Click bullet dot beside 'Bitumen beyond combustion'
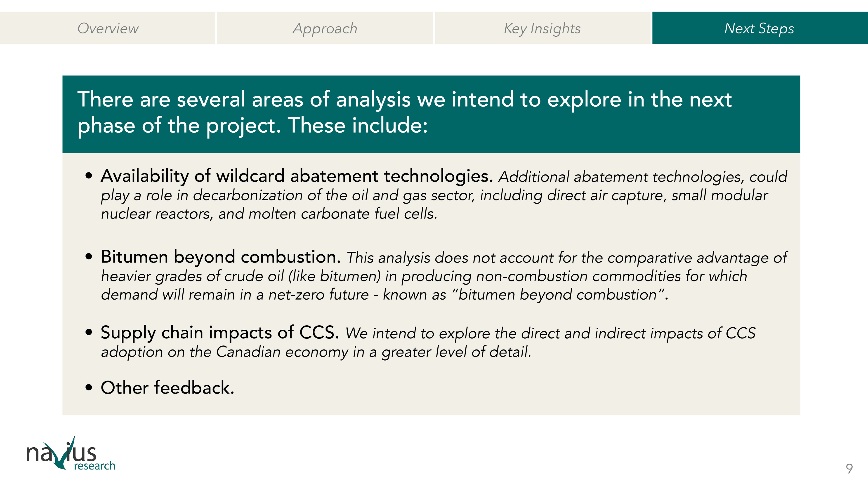This screenshot has width=868, height=488. [x=89, y=257]
